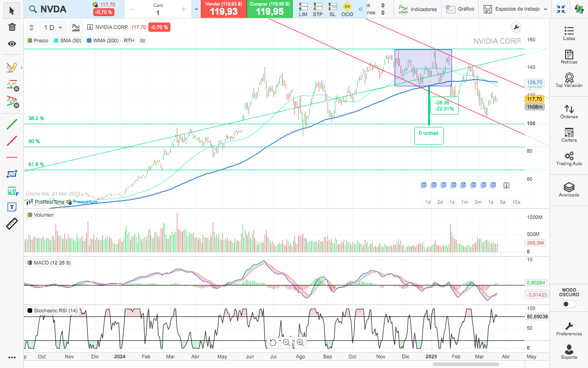Open the Precio price settings label
The width and height of the screenshot is (588, 368).
tap(38, 40)
